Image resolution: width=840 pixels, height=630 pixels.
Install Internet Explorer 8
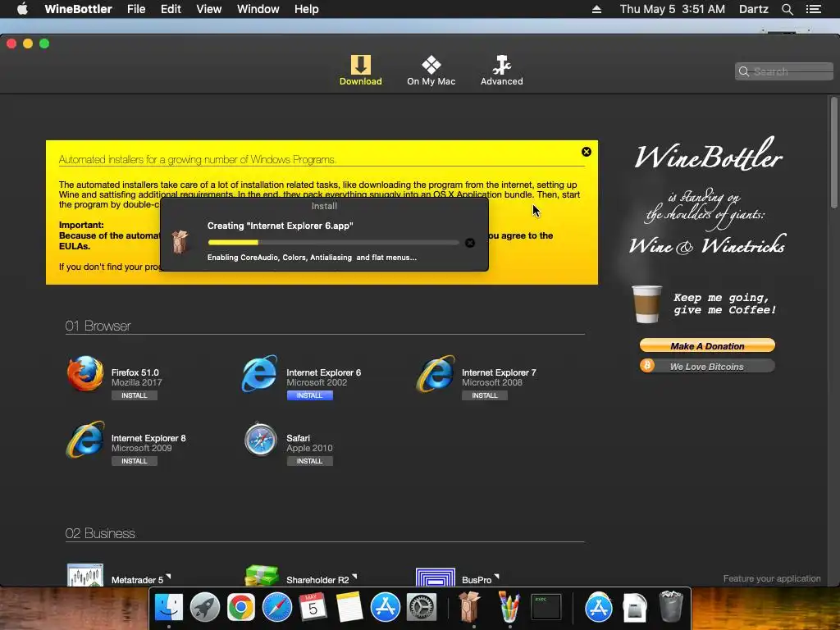pos(134,461)
